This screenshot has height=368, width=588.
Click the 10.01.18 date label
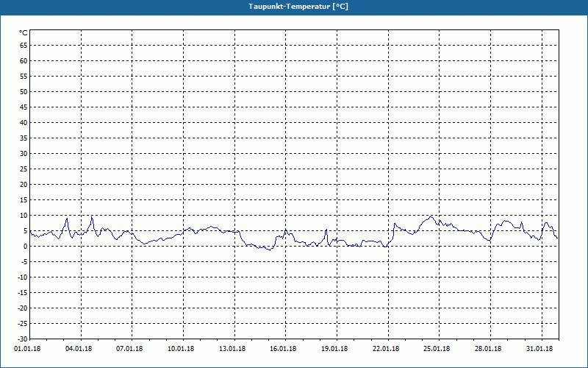pyautogui.click(x=181, y=349)
